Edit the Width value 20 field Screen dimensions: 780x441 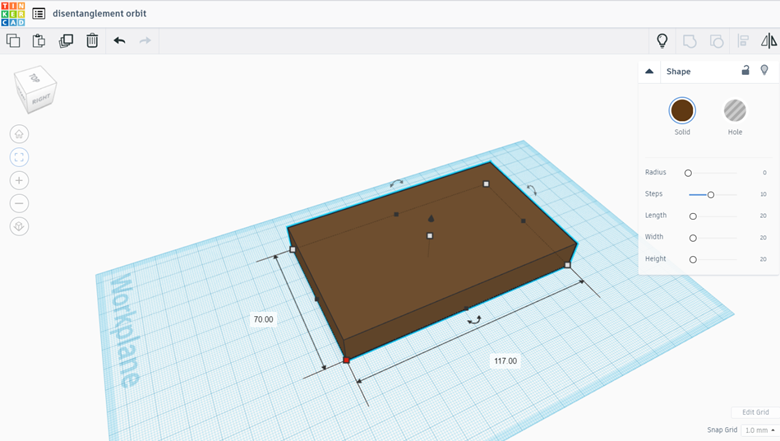pos(763,238)
